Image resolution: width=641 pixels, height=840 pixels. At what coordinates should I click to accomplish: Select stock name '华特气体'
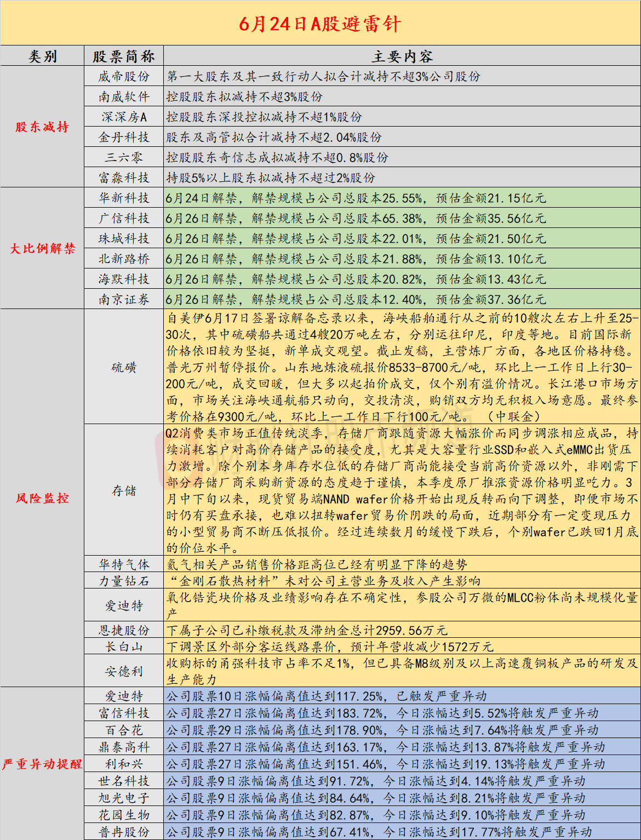coord(124,564)
